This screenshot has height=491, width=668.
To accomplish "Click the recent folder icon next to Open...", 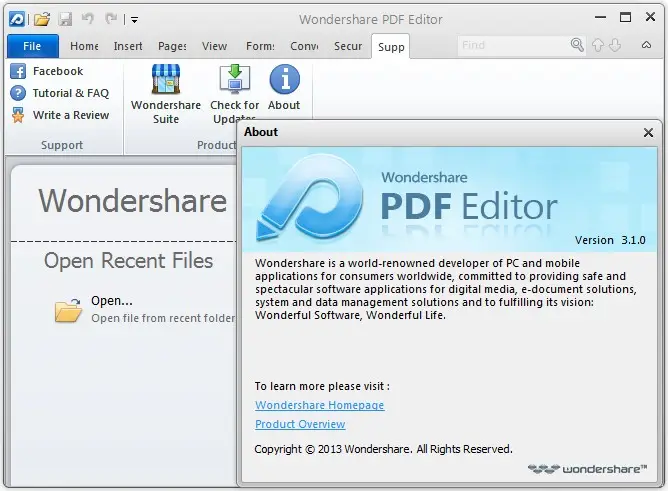I will click(68, 310).
